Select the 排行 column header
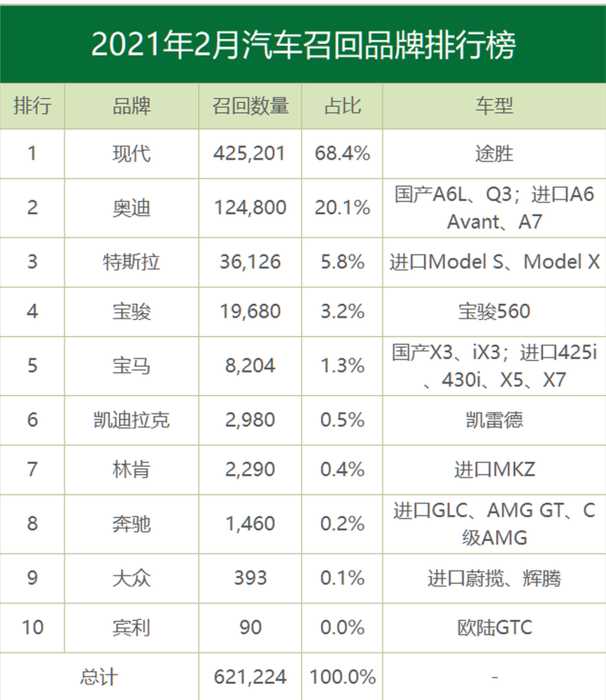 click(x=32, y=106)
